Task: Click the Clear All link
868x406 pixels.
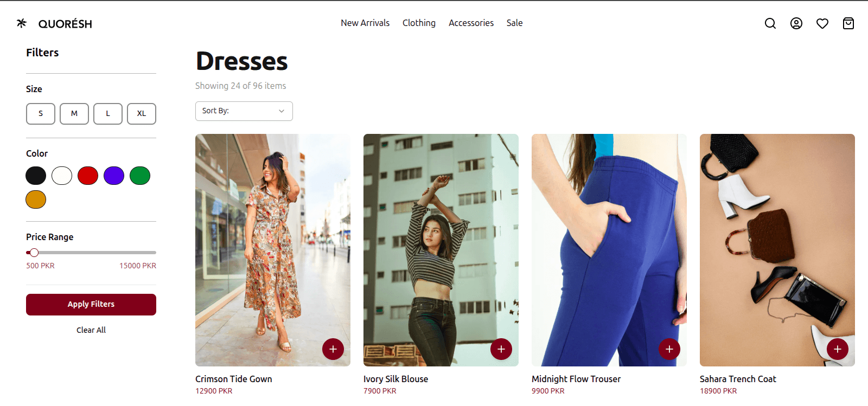Action: [x=91, y=330]
